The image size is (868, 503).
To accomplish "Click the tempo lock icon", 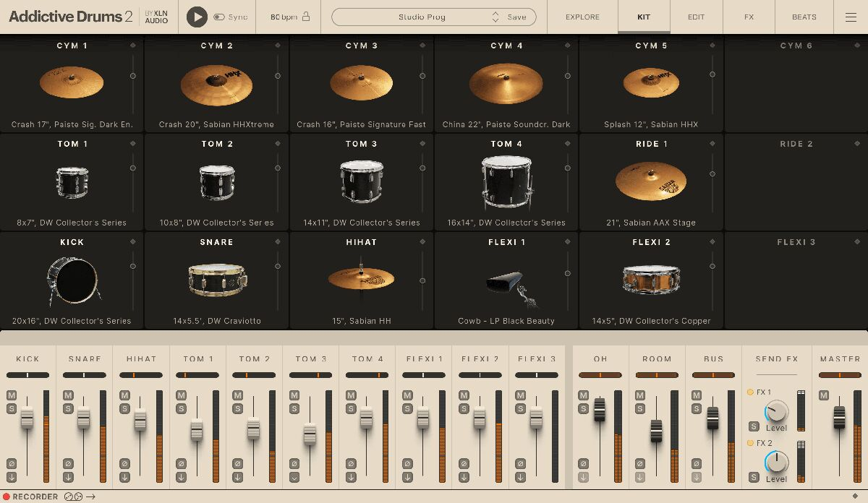I will click(306, 17).
